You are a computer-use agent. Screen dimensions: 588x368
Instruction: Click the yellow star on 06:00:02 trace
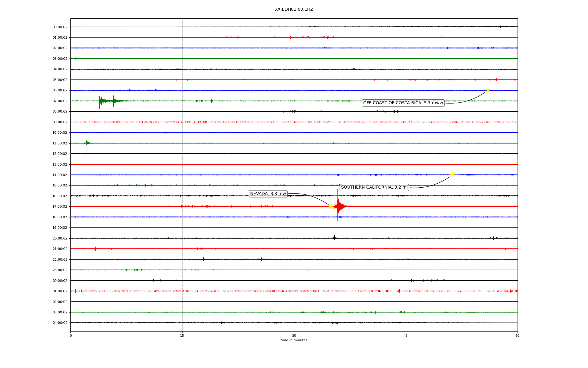(x=488, y=90)
